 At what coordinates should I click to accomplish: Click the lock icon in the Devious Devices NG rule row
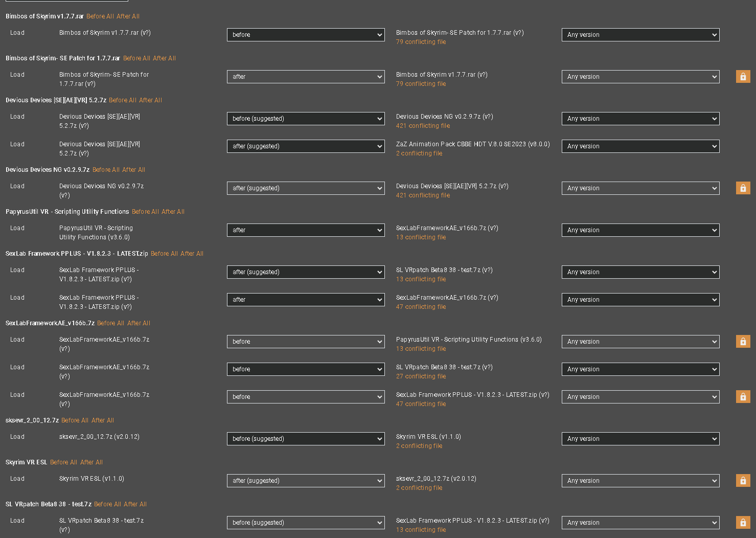[743, 188]
